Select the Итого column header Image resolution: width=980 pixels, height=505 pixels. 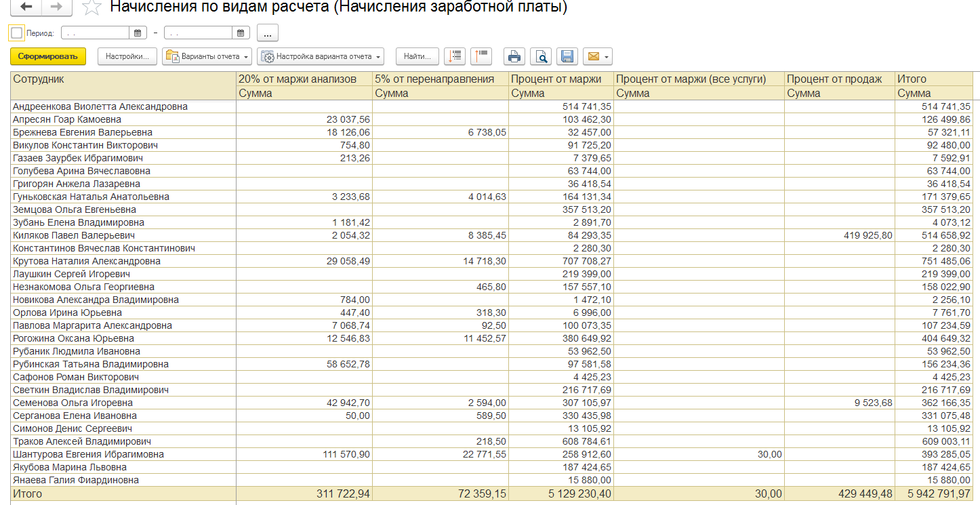click(934, 79)
